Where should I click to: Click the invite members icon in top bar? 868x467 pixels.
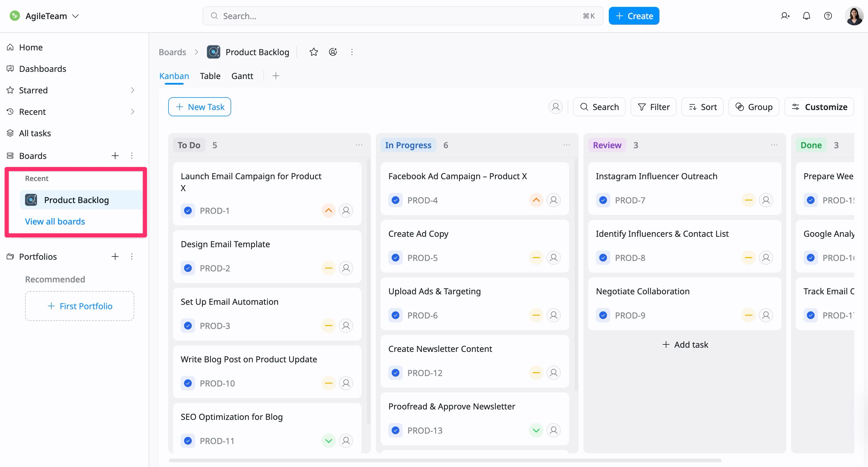click(785, 16)
